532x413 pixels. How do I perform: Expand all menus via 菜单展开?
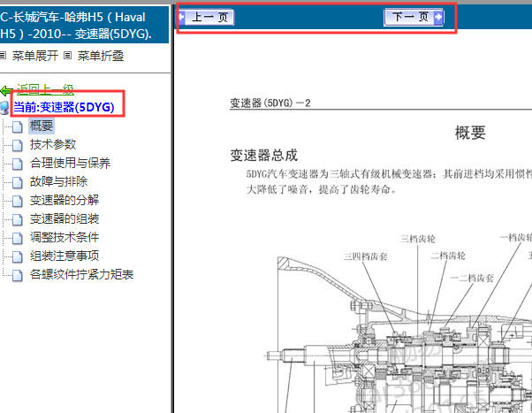click(x=35, y=56)
